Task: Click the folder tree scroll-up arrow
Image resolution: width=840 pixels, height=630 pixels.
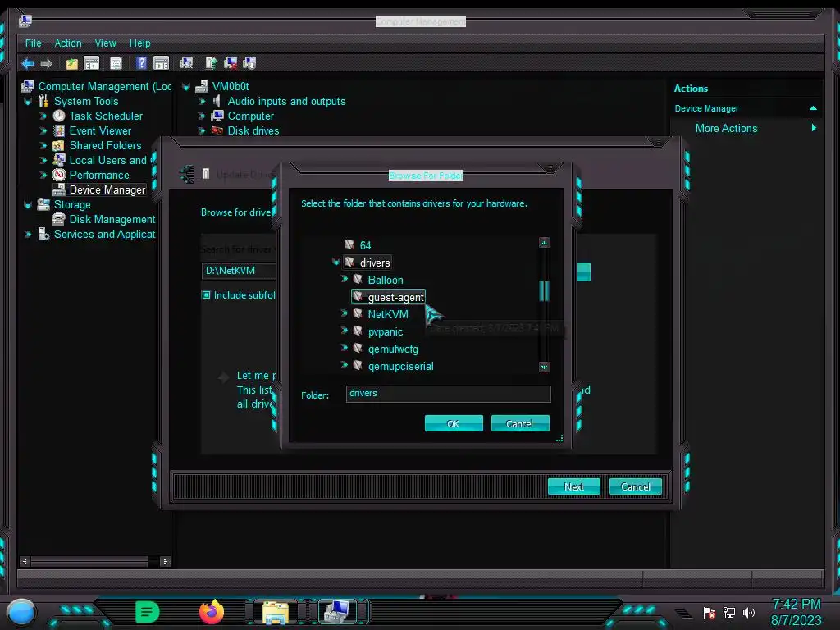Action: (545, 243)
